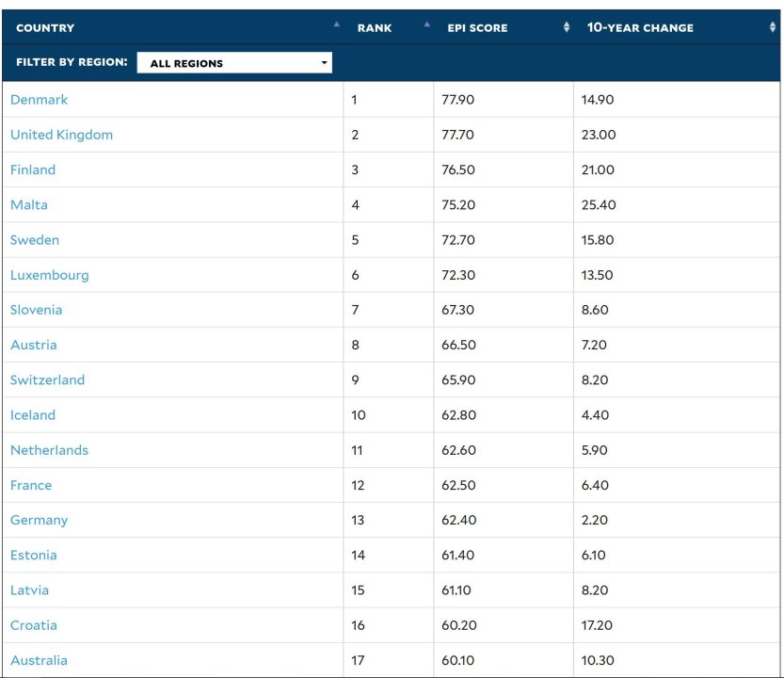This screenshot has width=784, height=678.
Task: View the Slovenia country page
Action: pos(37,310)
